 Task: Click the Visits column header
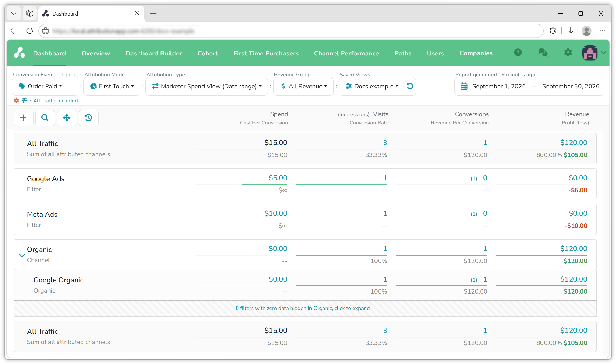[x=381, y=114]
